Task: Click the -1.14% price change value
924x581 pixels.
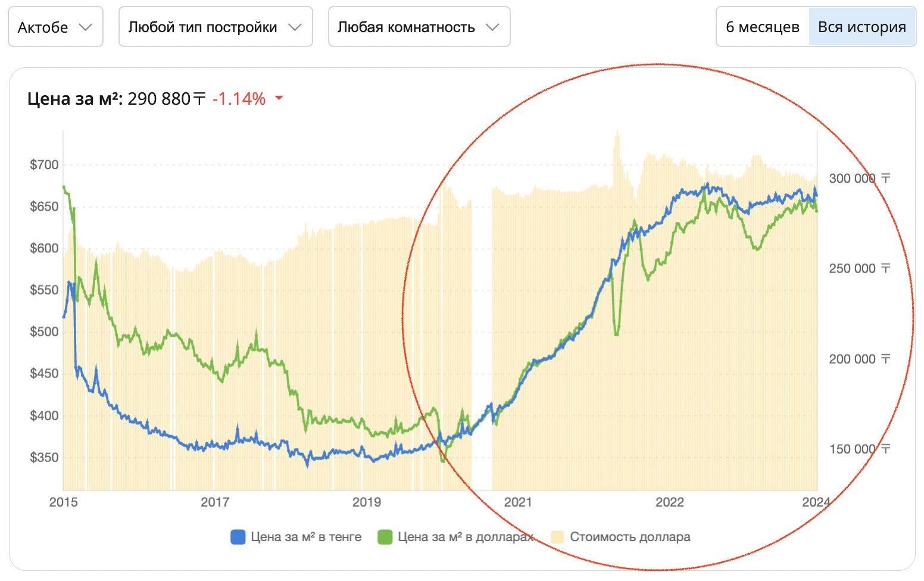Action: click(x=239, y=99)
